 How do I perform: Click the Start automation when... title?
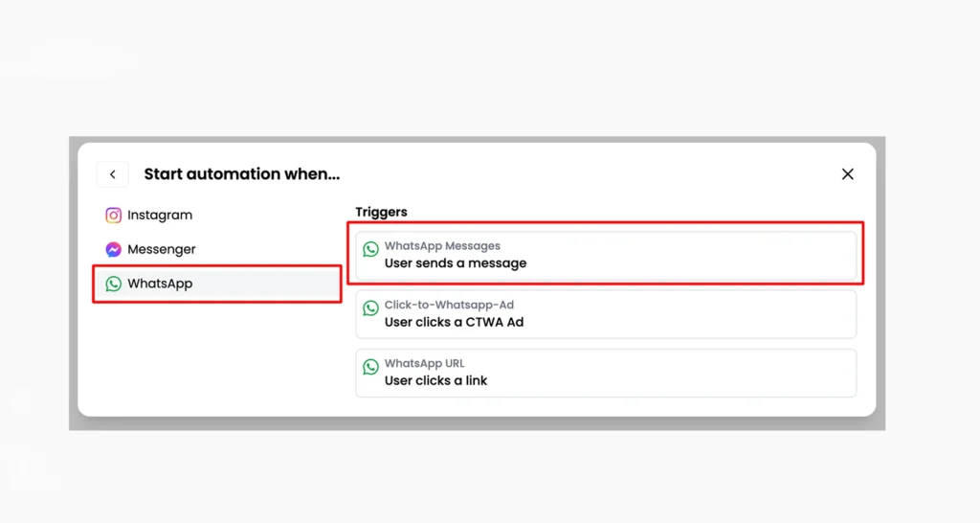242,174
